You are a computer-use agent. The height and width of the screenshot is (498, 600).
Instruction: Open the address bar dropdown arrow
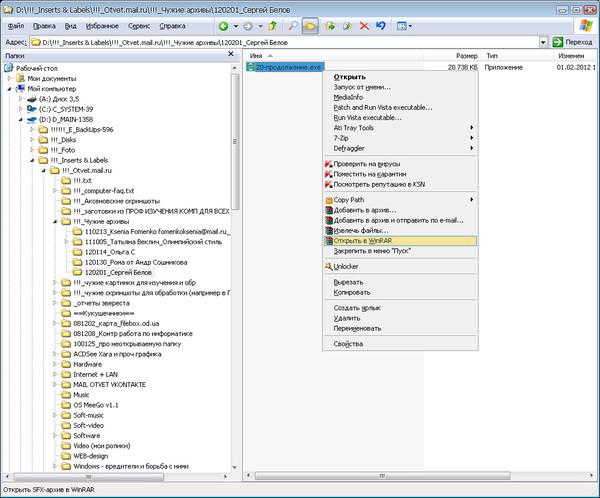543,42
